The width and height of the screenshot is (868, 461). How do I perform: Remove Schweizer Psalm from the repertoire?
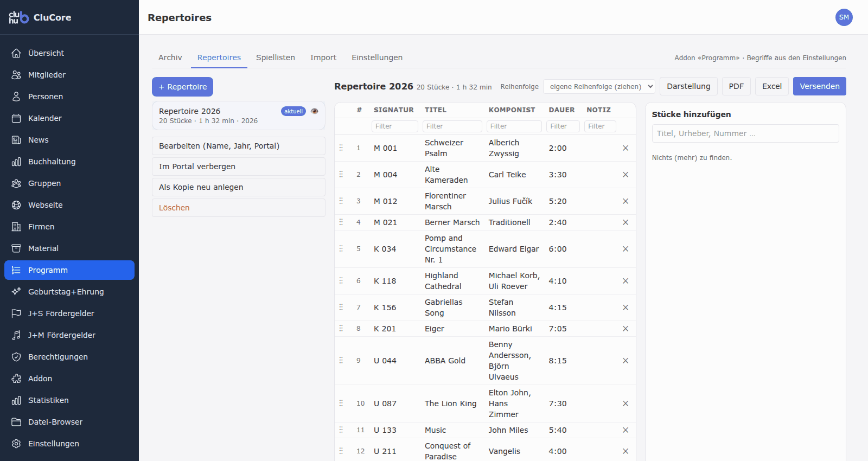pos(626,148)
